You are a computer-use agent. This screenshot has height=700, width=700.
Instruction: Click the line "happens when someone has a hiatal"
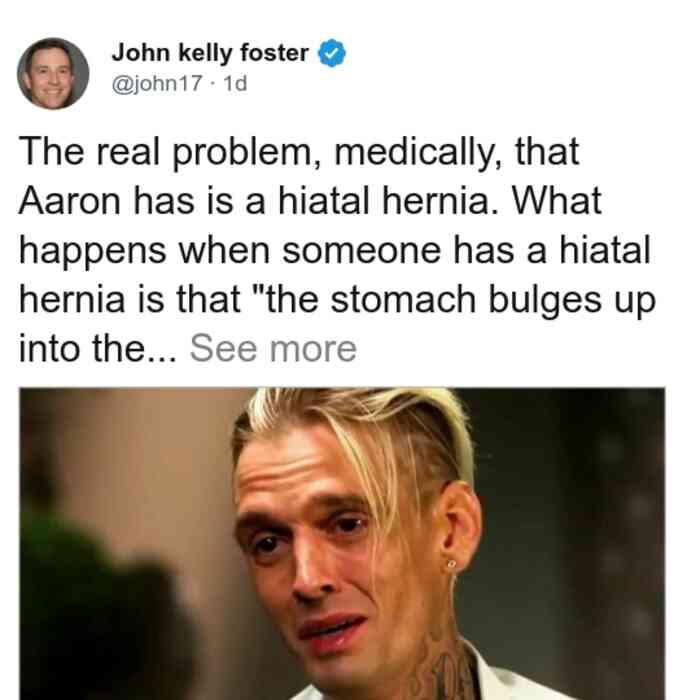pyautogui.click(x=335, y=250)
